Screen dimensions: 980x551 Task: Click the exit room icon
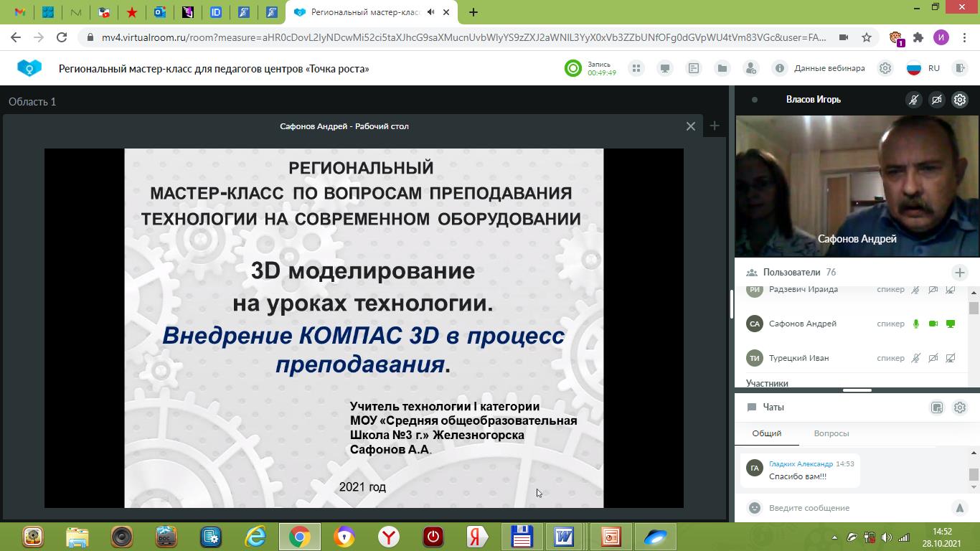tap(960, 68)
